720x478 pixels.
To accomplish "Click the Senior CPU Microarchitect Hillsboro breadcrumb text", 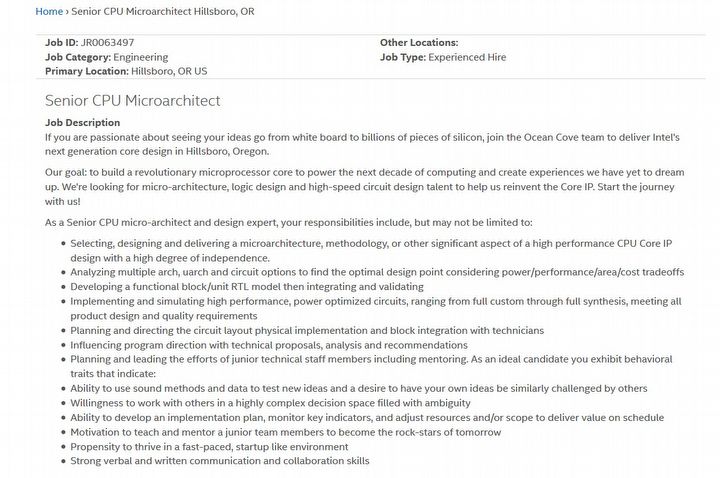I will click(162, 11).
